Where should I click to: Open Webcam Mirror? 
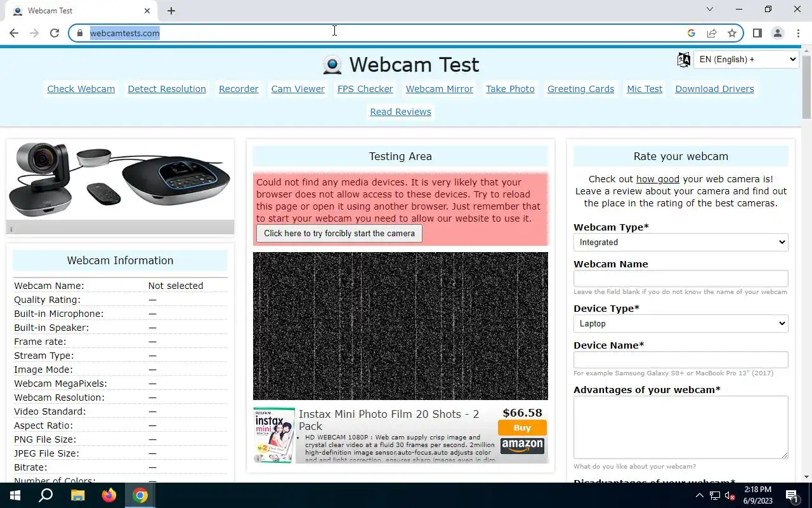(x=440, y=89)
